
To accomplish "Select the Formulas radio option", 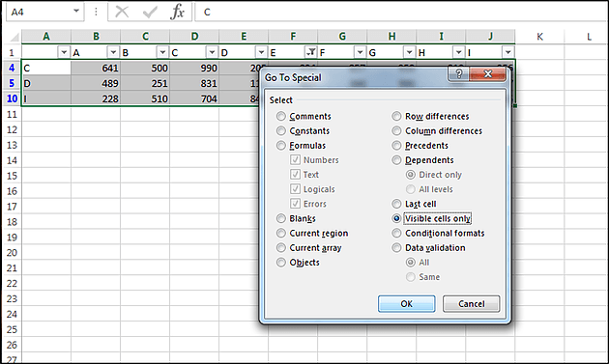I will click(x=280, y=146).
